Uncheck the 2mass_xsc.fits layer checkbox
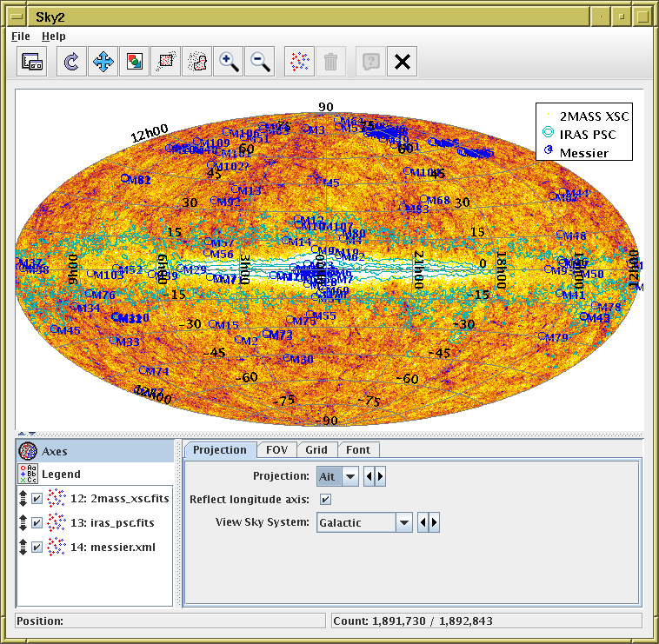The width and height of the screenshot is (659, 644). click(x=37, y=499)
